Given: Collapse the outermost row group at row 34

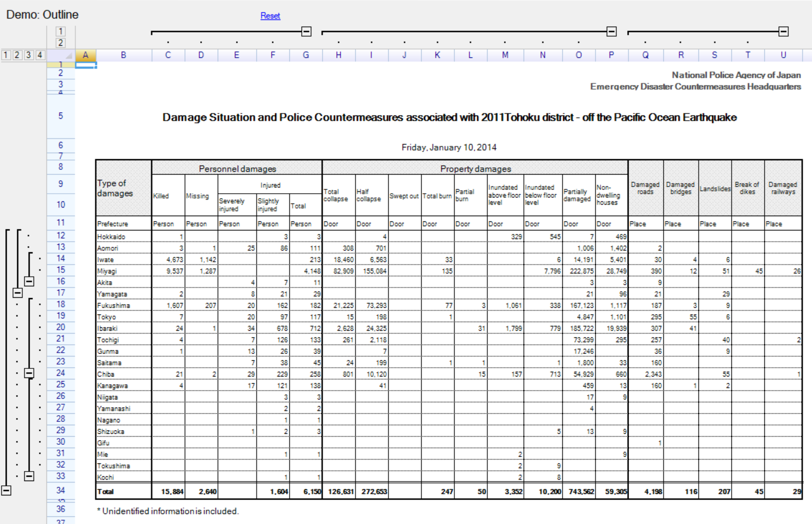Looking at the screenshot, I should point(6,491).
